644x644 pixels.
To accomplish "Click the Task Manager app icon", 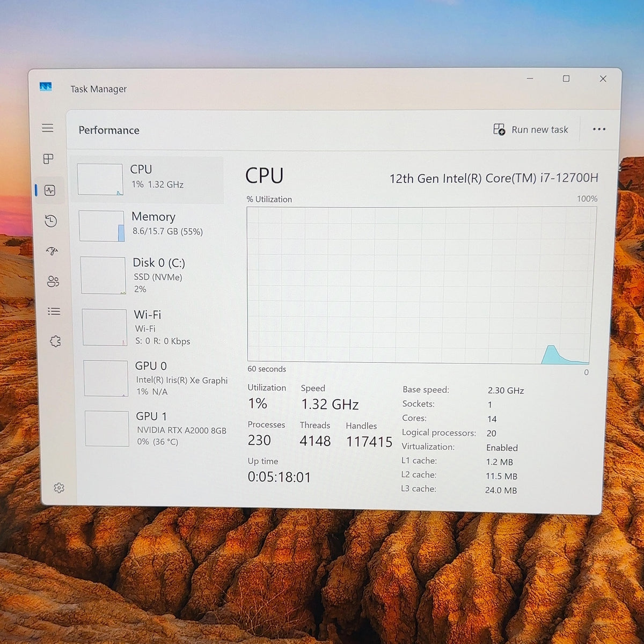I will click(x=46, y=86).
